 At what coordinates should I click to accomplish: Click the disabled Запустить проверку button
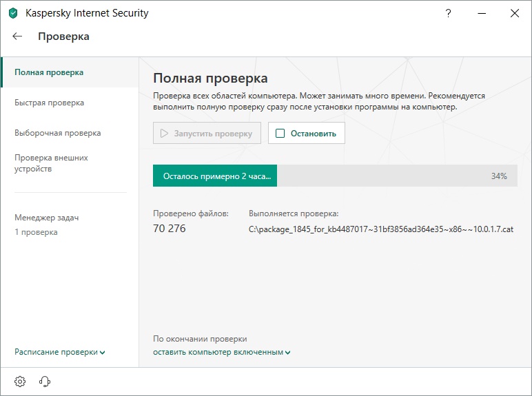[207, 133]
